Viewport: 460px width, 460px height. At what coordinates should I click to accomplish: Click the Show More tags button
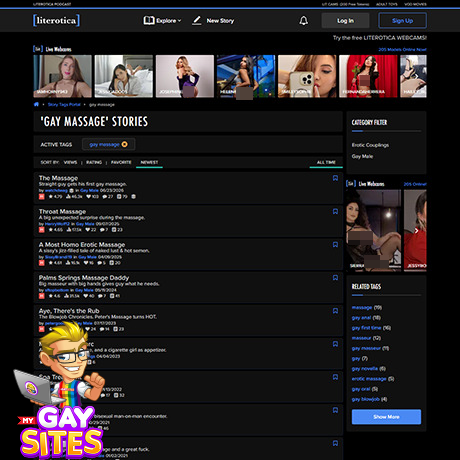(386, 417)
